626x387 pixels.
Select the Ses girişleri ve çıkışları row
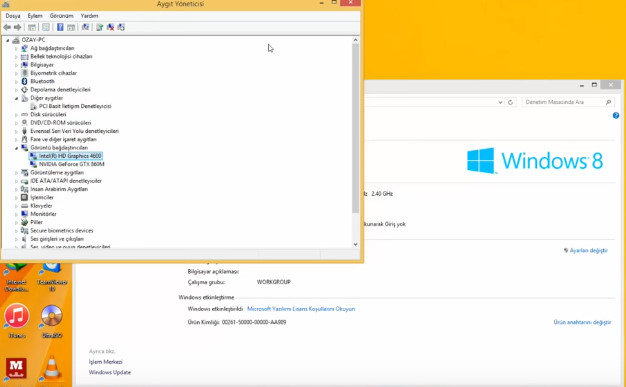tap(57, 239)
